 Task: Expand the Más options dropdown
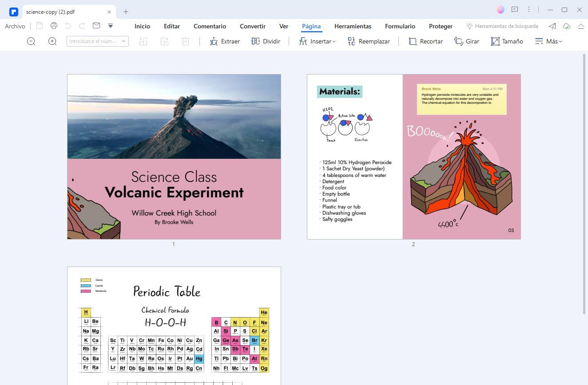[x=548, y=41]
